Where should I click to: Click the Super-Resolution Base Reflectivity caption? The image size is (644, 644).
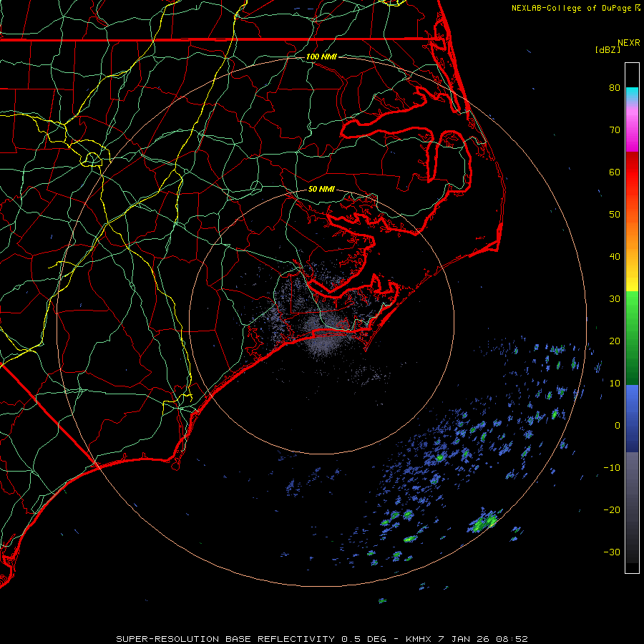coord(322,639)
